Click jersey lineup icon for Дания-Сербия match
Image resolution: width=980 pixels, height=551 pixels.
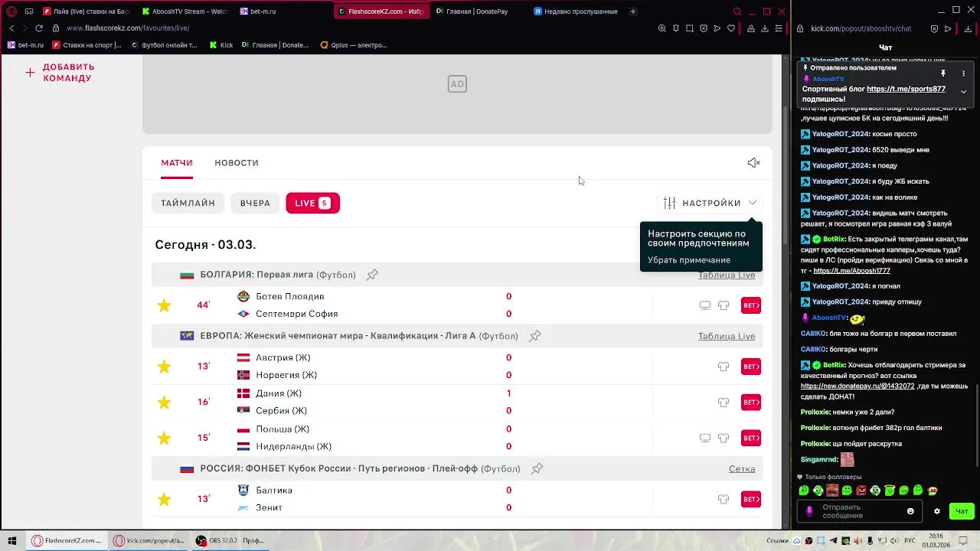click(724, 402)
